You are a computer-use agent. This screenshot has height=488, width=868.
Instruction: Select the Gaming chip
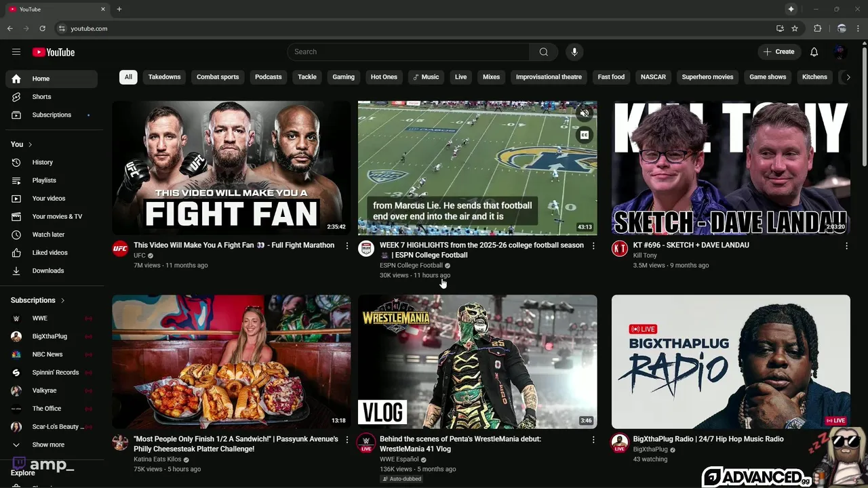coord(343,77)
